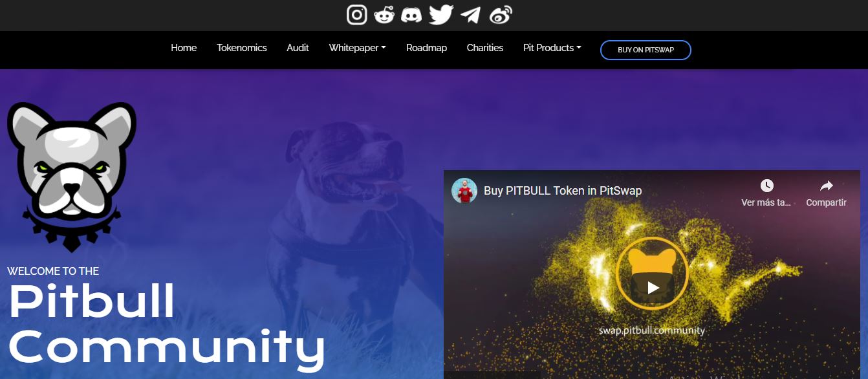
Task: Open the Roadmap nav link
Action: click(426, 48)
